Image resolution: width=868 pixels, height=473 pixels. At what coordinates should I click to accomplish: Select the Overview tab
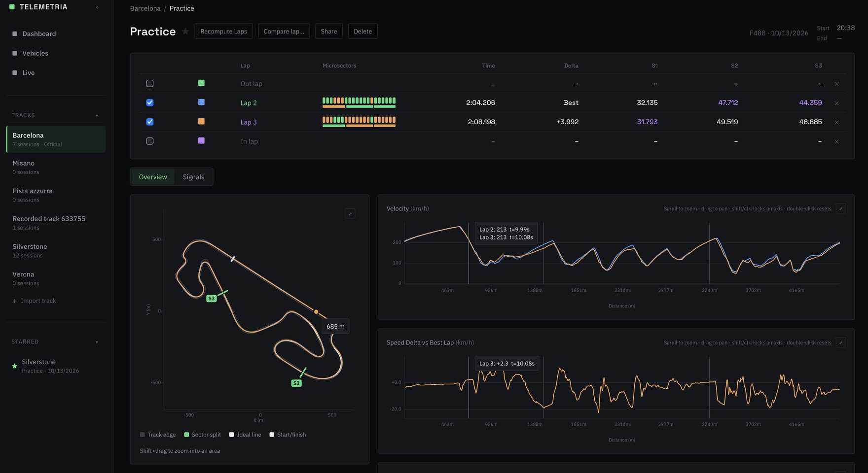(153, 177)
